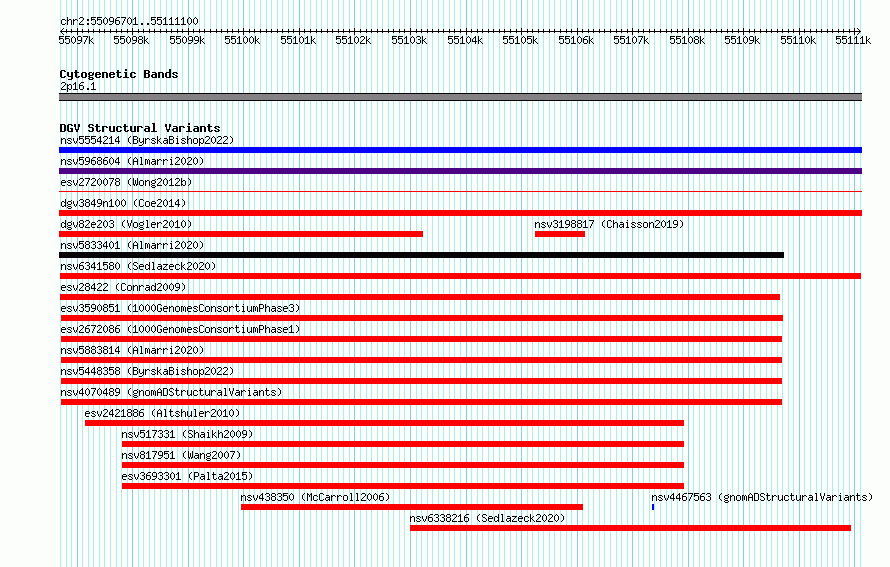Click the gray 2p16.1 cytogenetic band
Image resolution: width=890 pixels, height=567 pixels.
coord(460,97)
